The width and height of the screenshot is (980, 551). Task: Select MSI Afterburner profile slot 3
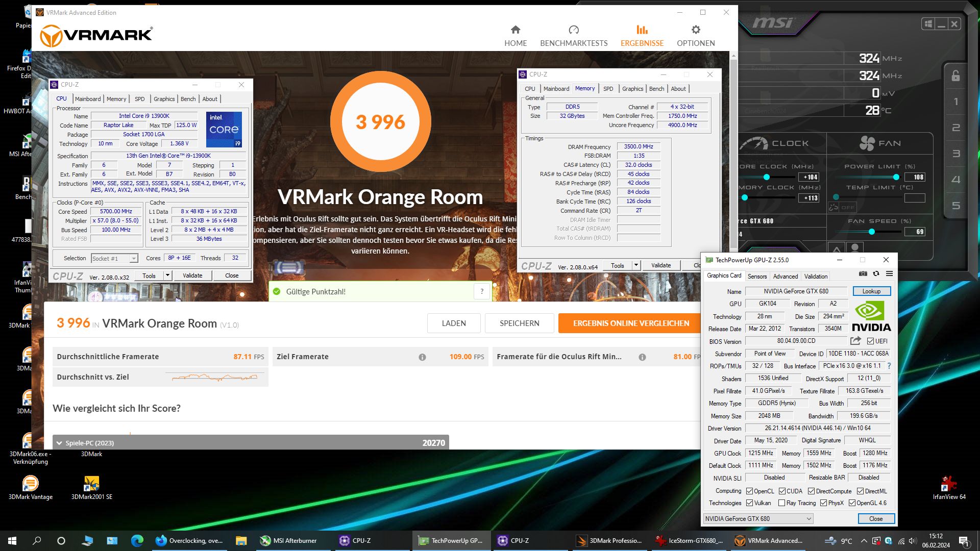pyautogui.click(x=956, y=154)
